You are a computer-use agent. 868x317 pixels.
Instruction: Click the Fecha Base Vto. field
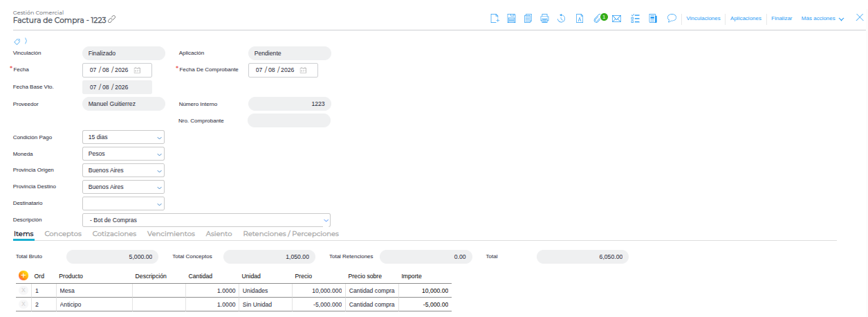click(x=117, y=87)
